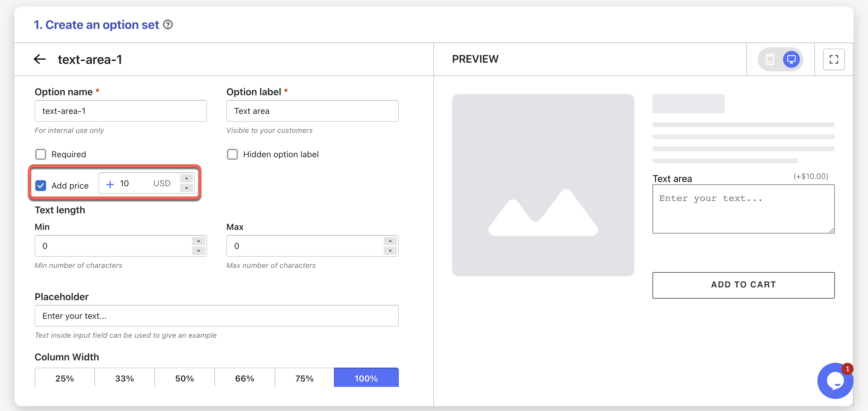
Task: Decrease the Min text length value
Action: pyautogui.click(x=199, y=251)
